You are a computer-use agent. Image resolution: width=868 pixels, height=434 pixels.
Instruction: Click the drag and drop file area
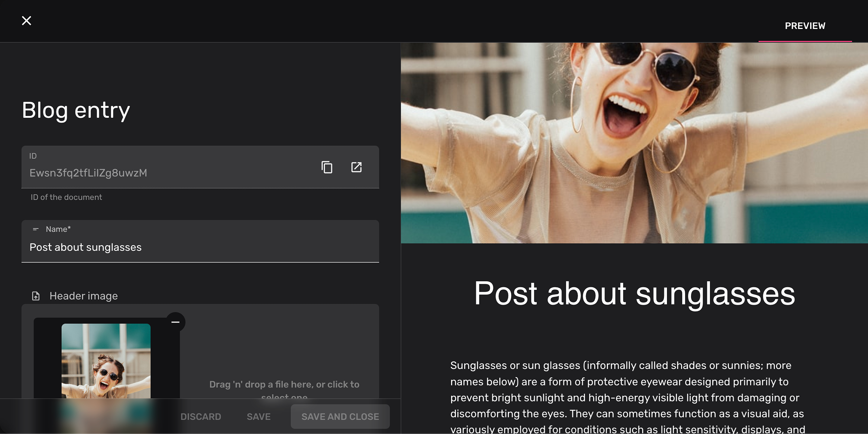click(284, 385)
